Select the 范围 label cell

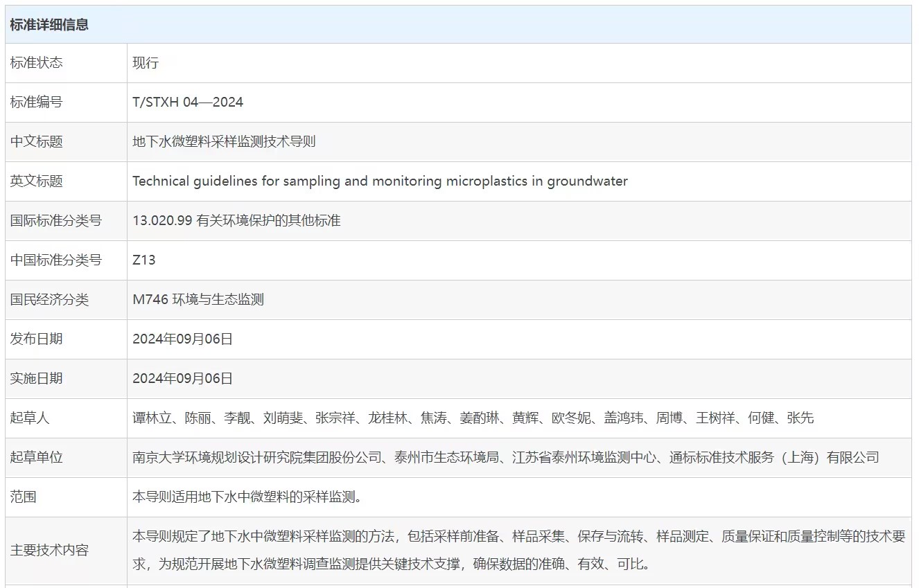[66, 497]
